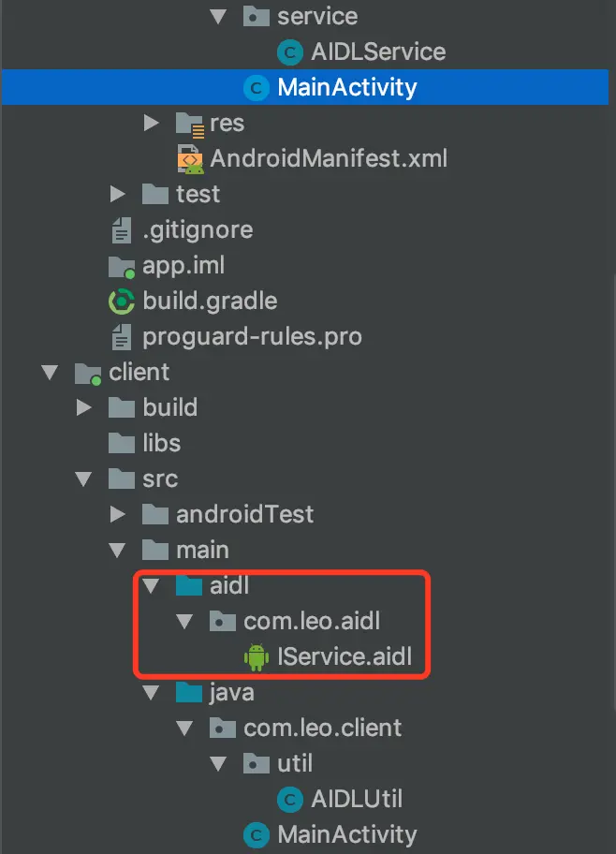
Task: Select the com.leo.client package
Action: [322, 728]
